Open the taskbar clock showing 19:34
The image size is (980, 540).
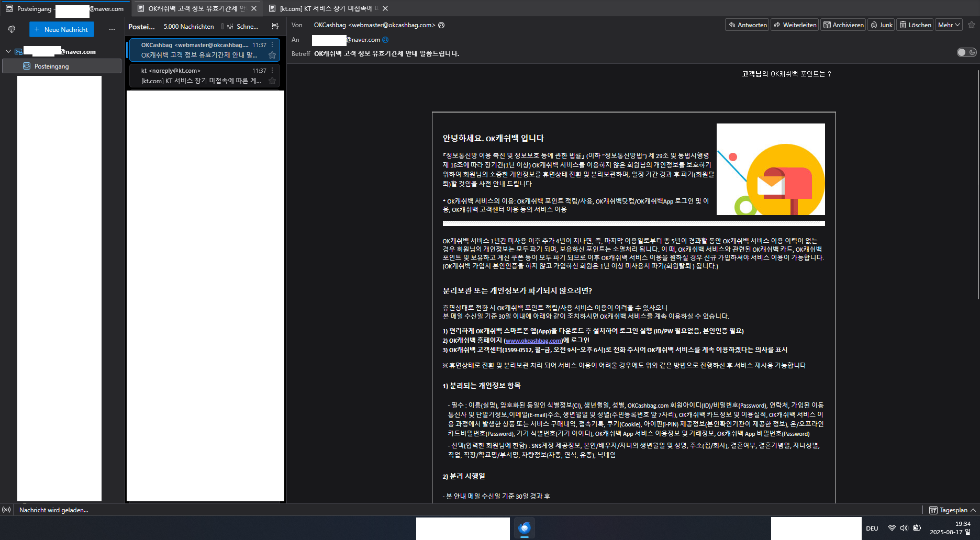[x=950, y=528]
